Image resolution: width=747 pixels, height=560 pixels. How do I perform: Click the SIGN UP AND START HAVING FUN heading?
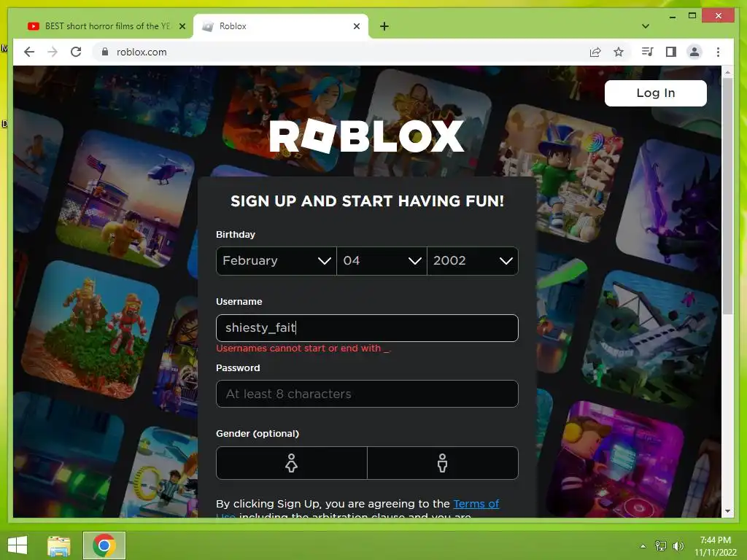pos(367,201)
